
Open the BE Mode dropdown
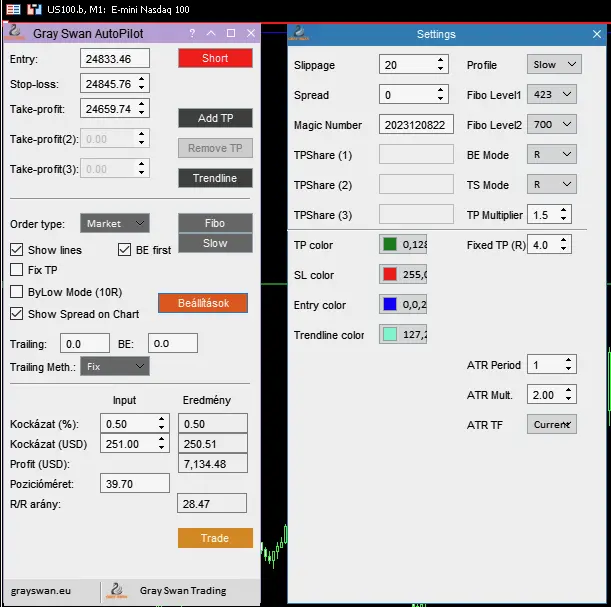(x=552, y=155)
